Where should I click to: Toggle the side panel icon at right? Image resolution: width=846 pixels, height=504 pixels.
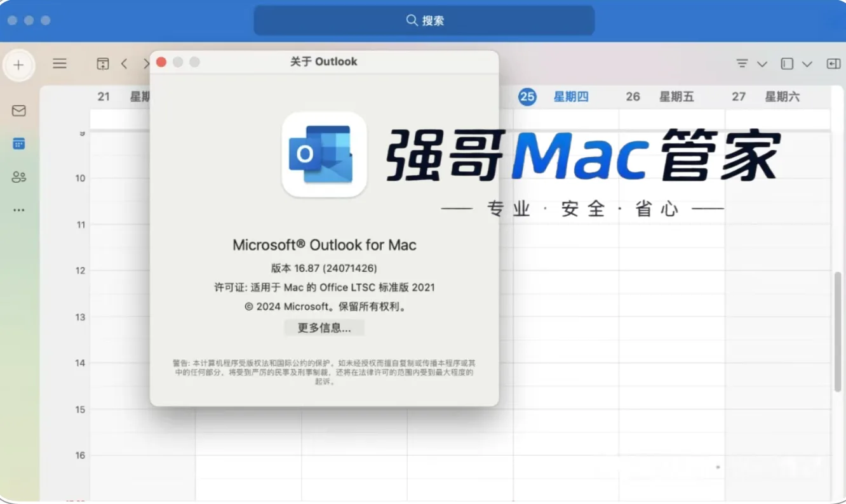833,63
